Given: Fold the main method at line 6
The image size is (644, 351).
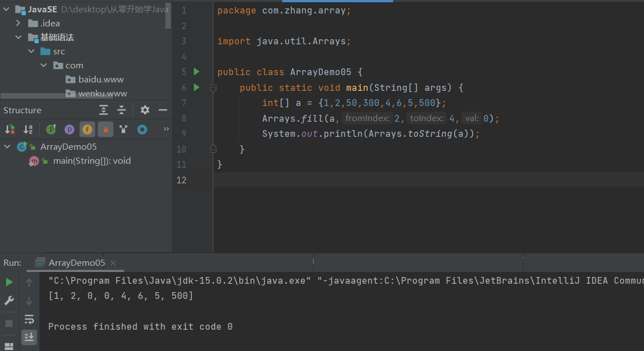Looking at the screenshot, I should [213, 87].
